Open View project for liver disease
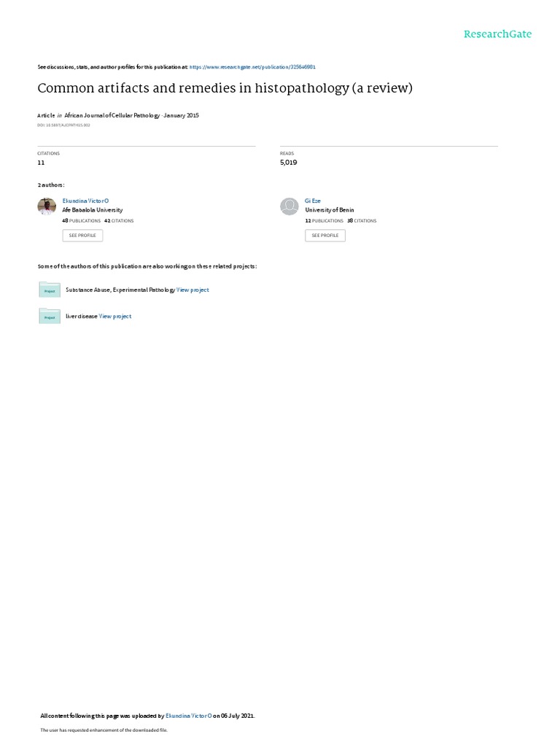The width and height of the screenshot is (560, 747). click(115, 317)
